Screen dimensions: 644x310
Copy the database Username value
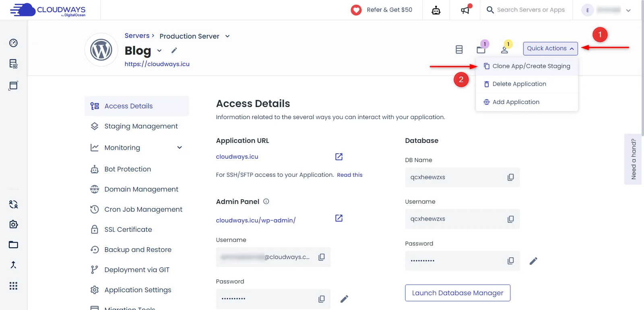click(510, 219)
